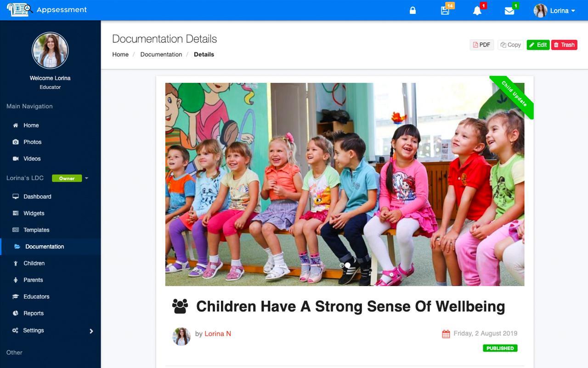Open the Videos menu item
Image resolution: width=588 pixels, height=368 pixels.
[x=32, y=158]
